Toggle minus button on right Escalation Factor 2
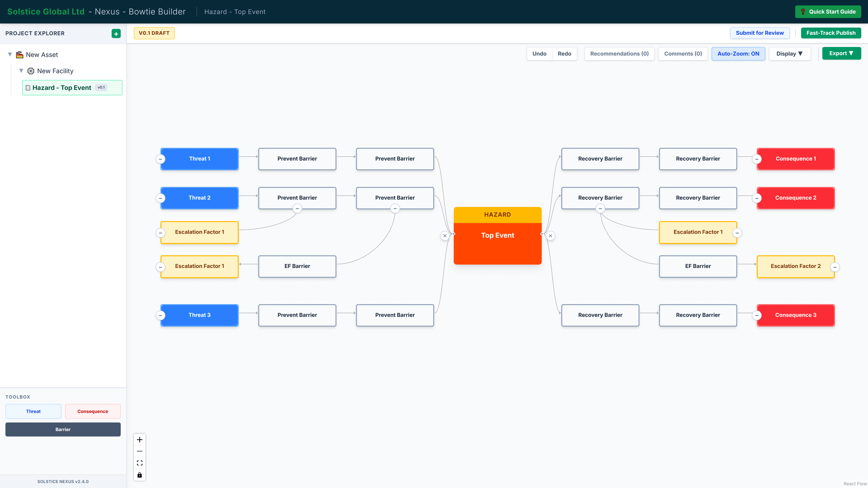 [x=835, y=267]
